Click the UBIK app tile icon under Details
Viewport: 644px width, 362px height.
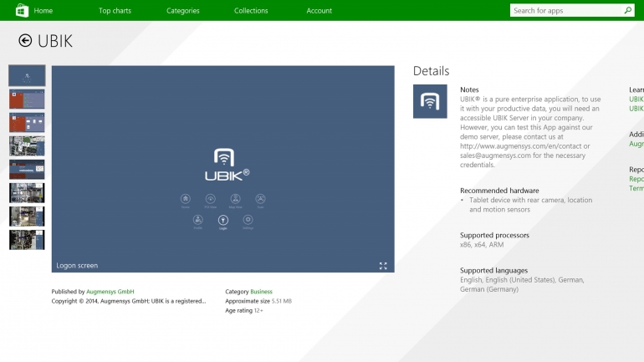430,101
